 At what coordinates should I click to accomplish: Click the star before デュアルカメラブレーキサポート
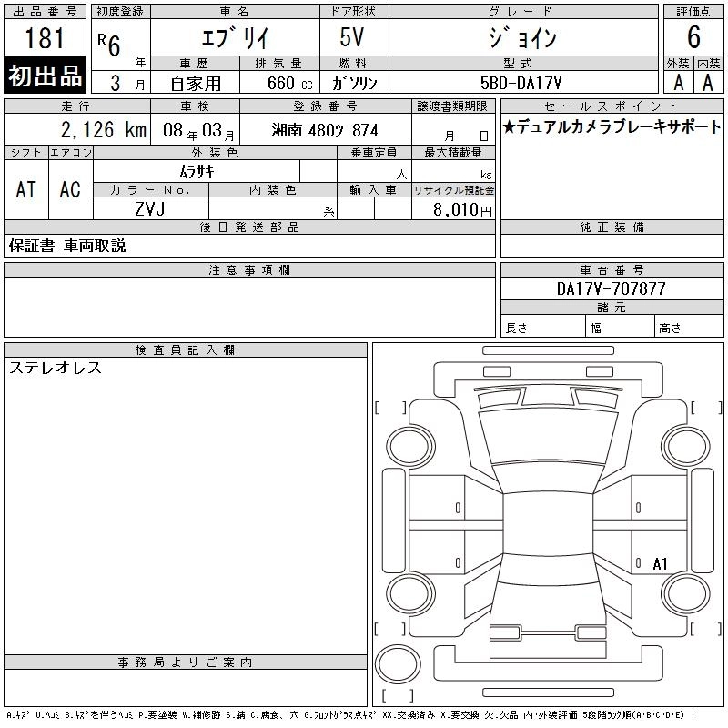pyautogui.click(x=510, y=126)
